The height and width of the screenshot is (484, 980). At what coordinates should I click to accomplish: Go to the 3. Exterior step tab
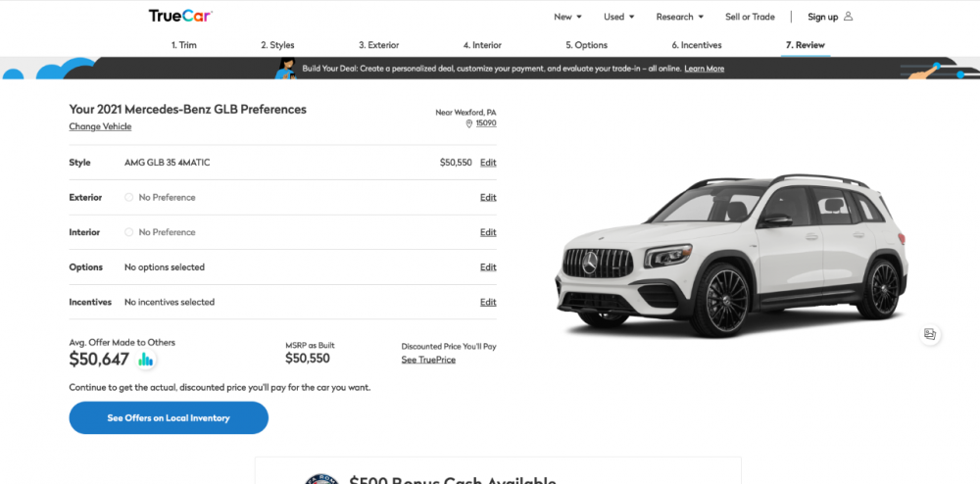[x=378, y=45]
